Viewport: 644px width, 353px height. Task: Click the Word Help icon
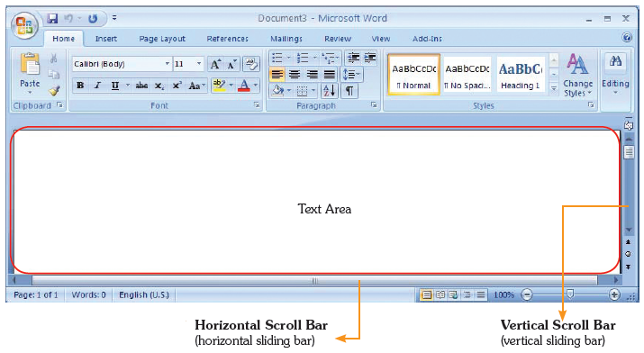[627, 38]
